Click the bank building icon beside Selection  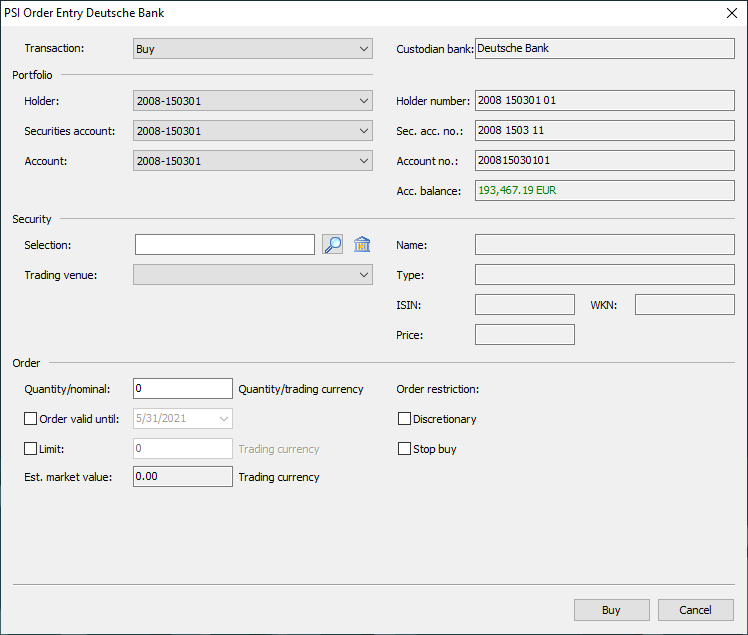(362, 245)
